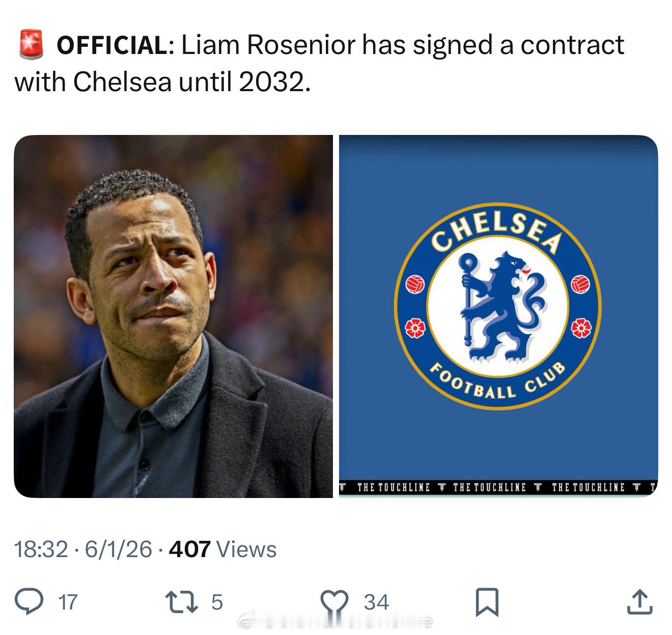The width and height of the screenshot is (672, 635).
Task: Click the 6/1/26 post date
Action: [118, 549]
